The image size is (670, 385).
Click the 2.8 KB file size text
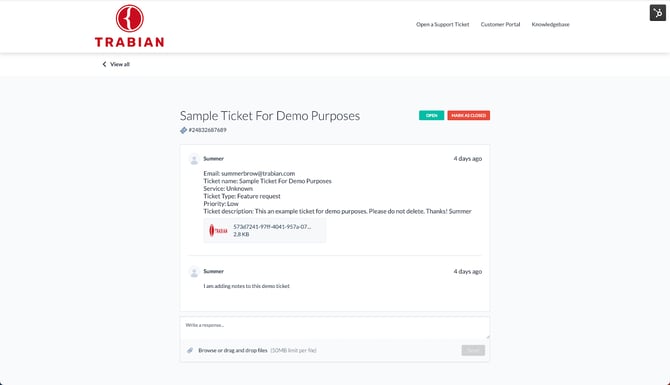click(241, 235)
